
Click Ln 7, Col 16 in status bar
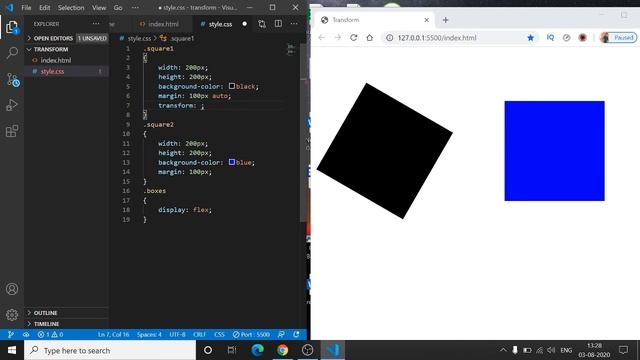[113, 334]
